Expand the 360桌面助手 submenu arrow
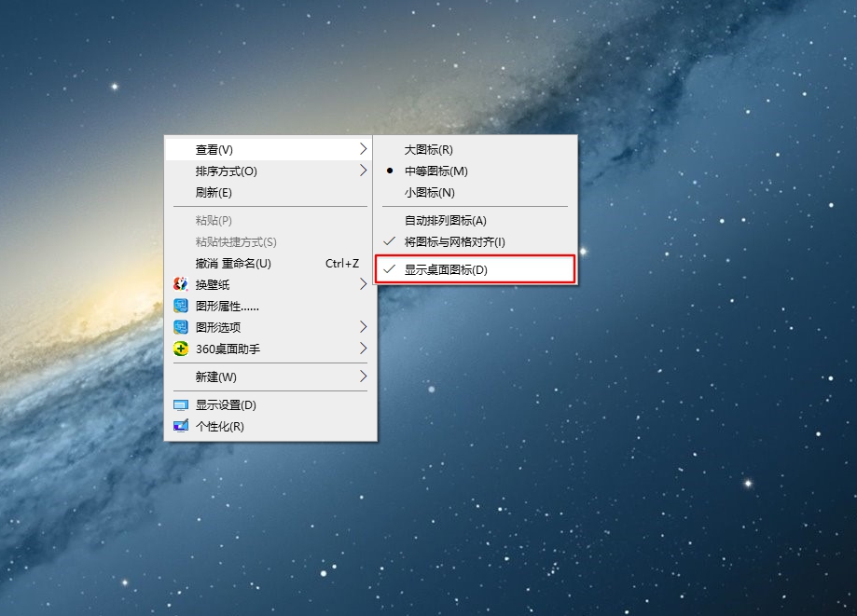Screen dimensions: 857x616 tap(363, 348)
